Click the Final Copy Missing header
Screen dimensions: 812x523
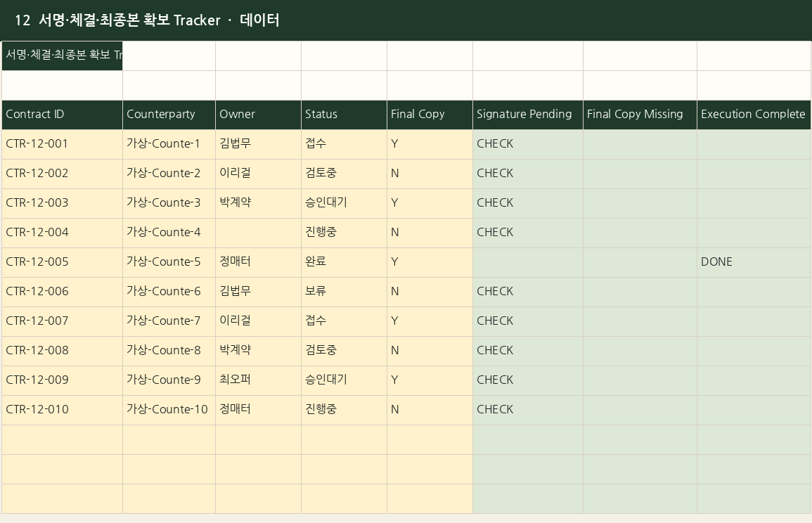pos(640,115)
